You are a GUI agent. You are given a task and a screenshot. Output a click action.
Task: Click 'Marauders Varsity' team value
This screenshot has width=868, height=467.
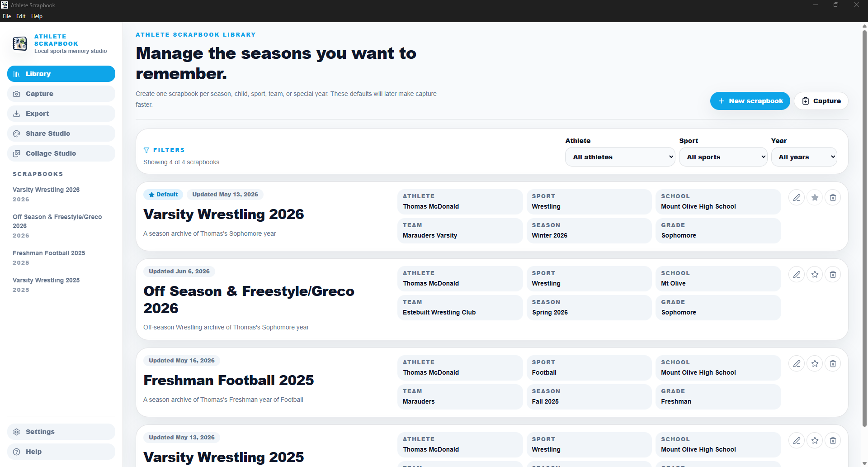430,235
